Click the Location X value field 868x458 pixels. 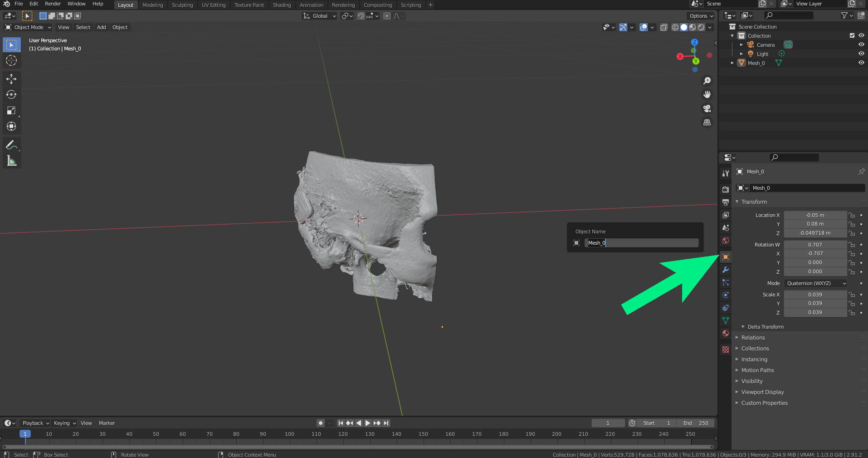click(x=815, y=215)
